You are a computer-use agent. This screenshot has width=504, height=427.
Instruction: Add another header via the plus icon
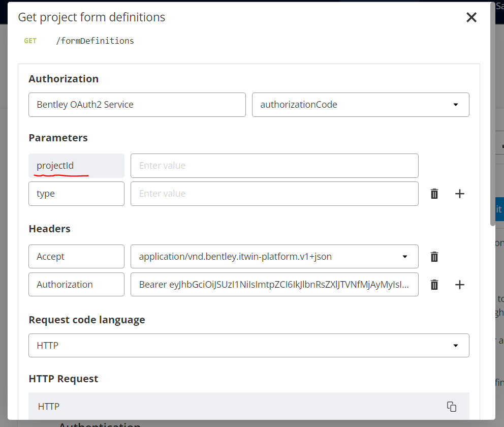click(x=460, y=284)
